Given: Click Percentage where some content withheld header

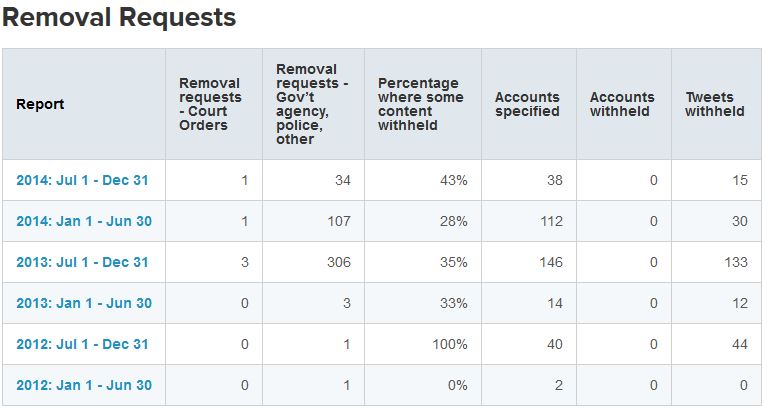Looking at the screenshot, I should click(x=420, y=104).
